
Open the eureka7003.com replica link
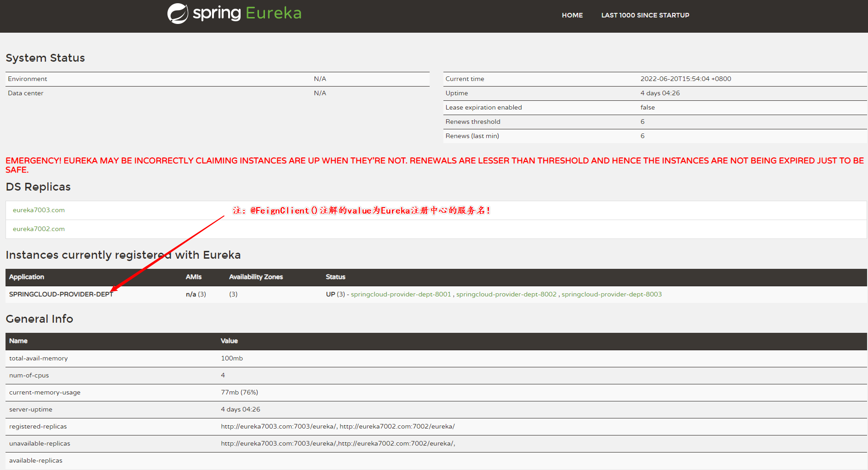point(39,210)
